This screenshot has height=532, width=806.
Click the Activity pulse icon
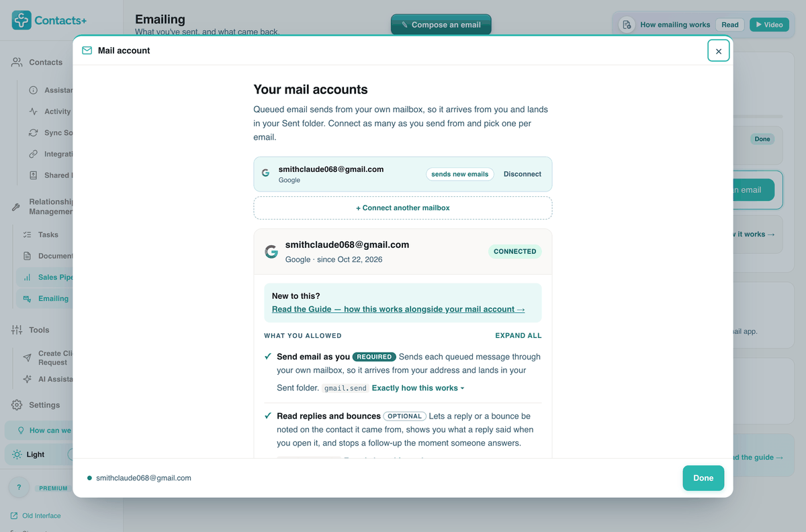pyautogui.click(x=33, y=112)
